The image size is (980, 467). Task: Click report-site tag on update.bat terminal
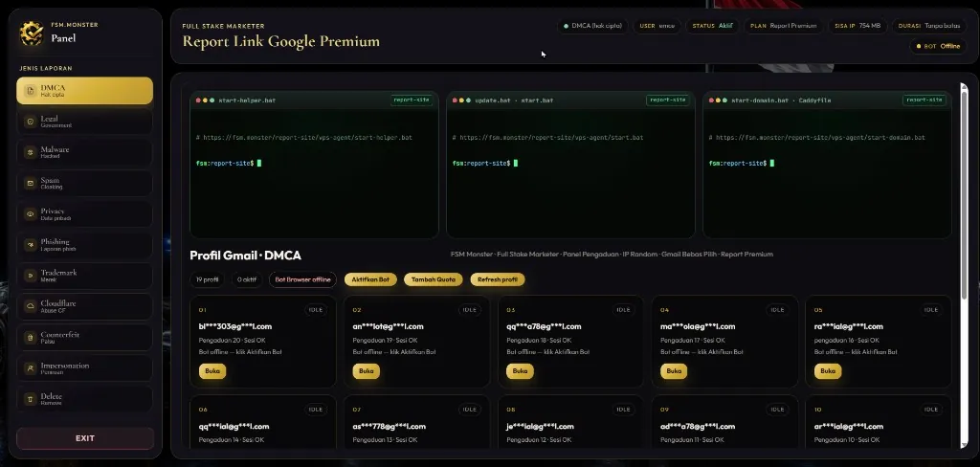tap(667, 100)
